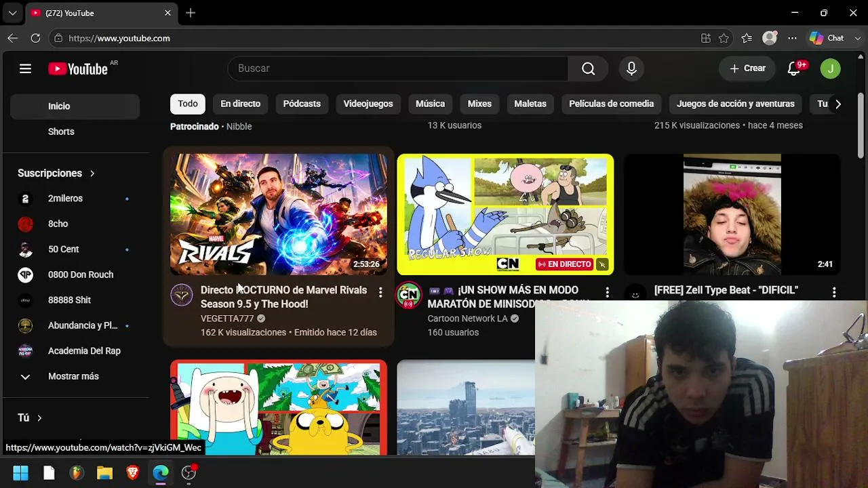Click the YouTube logo
The height and width of the screenshot is (488, 868).
pyautogui.click(x=78, y=68)
